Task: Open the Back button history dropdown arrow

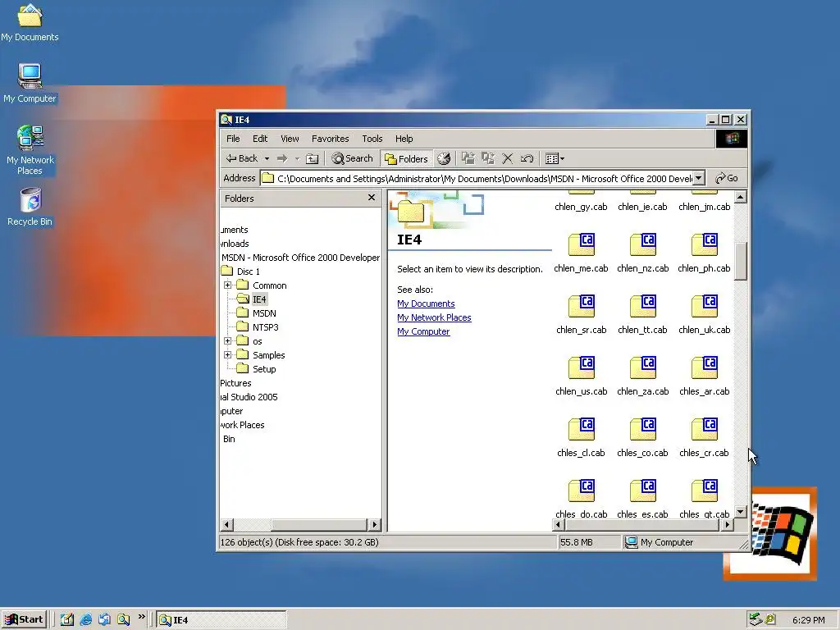Action: [267, 158]
